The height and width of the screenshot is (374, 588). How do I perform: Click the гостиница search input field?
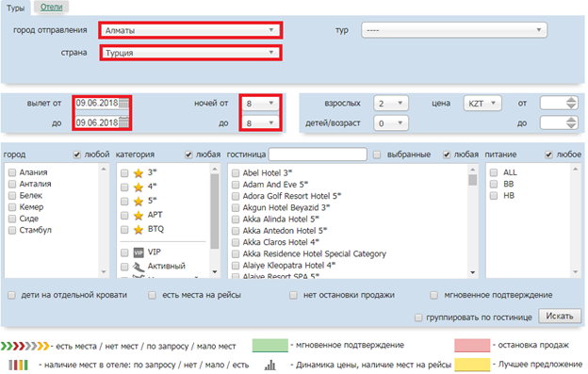pyautogui.click(x=318, y=154)
